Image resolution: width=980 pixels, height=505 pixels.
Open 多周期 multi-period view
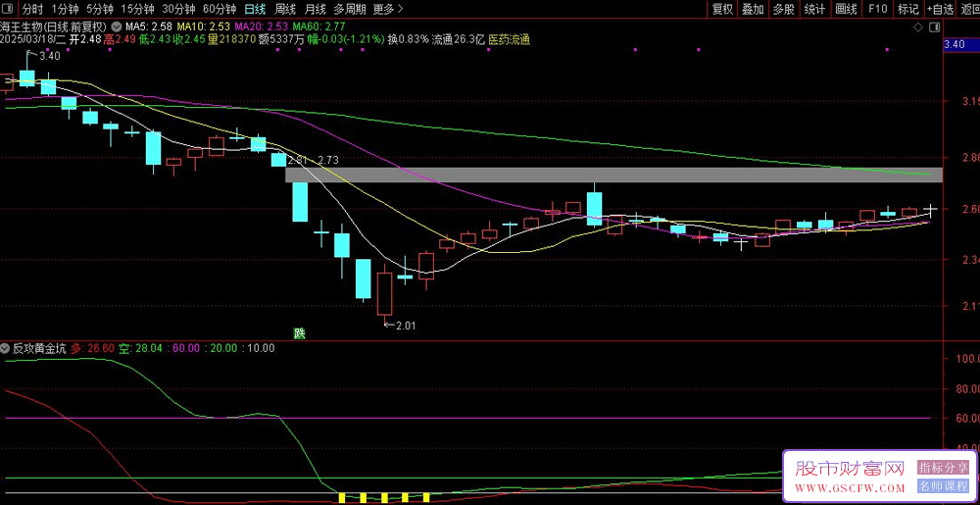click(x=349, y=9)
